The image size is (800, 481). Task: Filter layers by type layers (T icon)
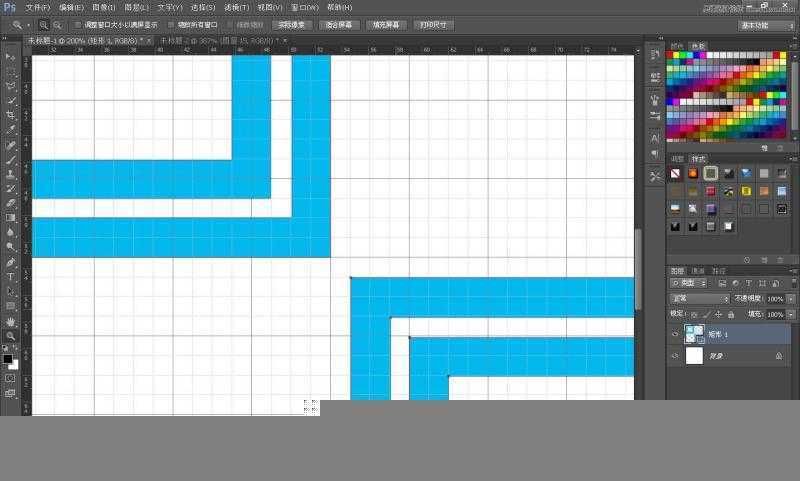[748, 283]
